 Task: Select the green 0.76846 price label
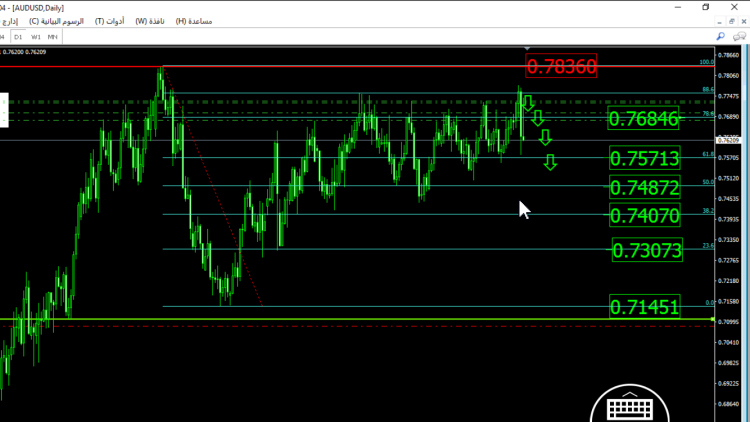click(x=643, y=118)
